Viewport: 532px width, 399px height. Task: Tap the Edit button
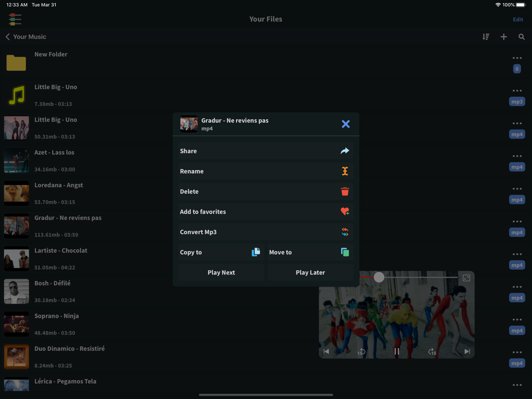tap(518, 19)
